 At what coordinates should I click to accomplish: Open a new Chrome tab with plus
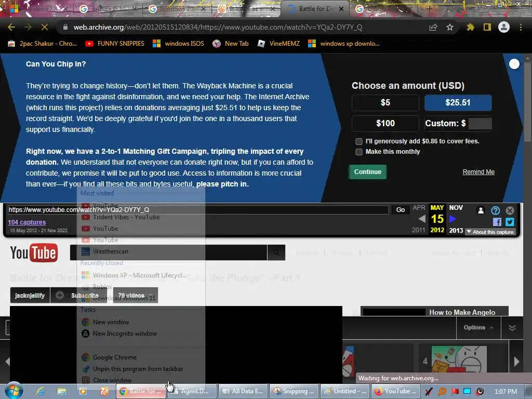(429, 9)
